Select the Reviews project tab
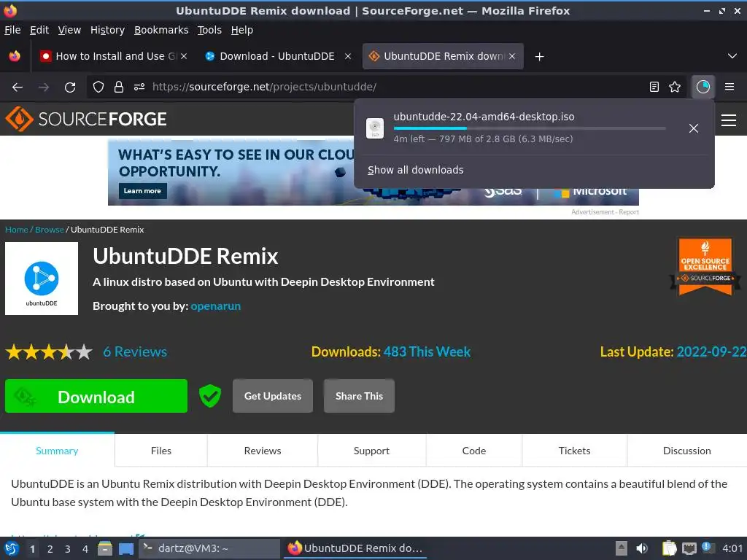Image resolution: width=747 pixels, height=560 pixels. click(263, 451)
